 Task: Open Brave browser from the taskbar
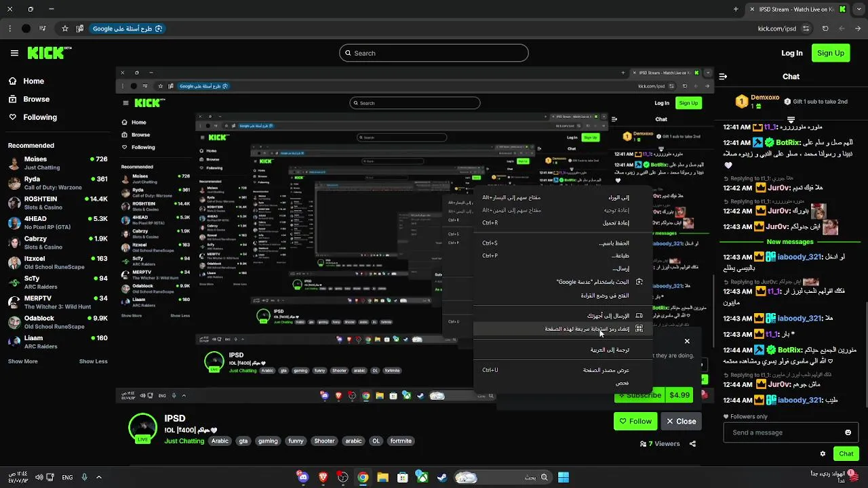[323, 477]
